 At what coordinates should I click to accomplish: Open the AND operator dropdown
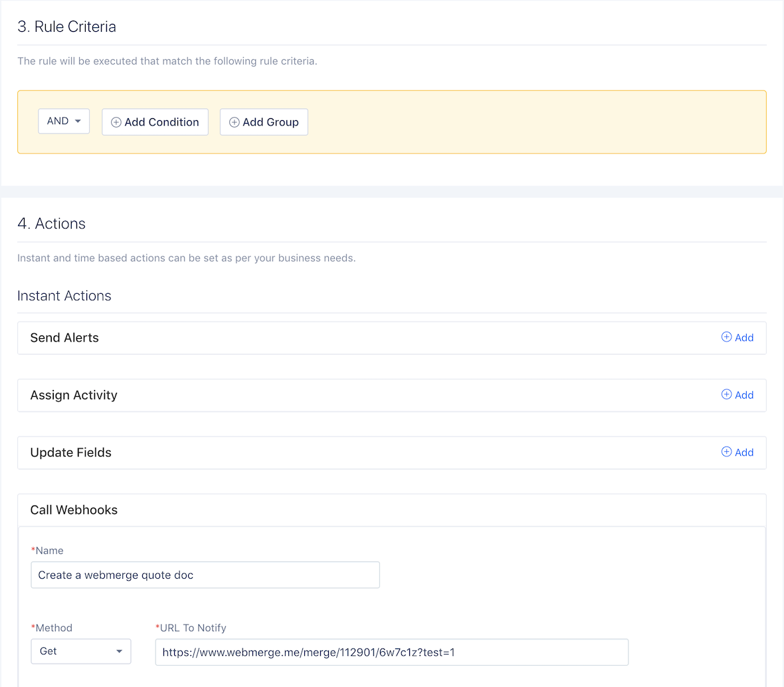click(x=64, y=122)
